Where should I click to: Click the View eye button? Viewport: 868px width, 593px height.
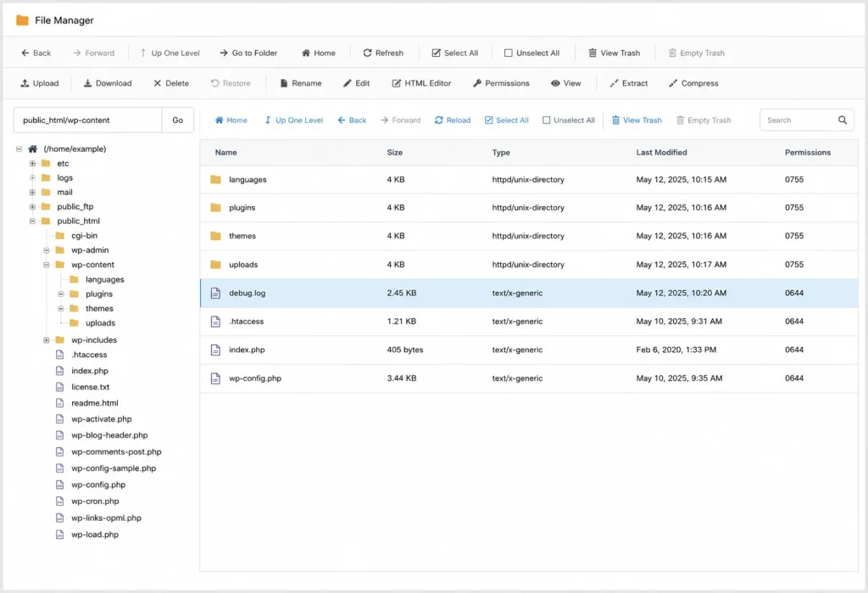coord(565,83)
